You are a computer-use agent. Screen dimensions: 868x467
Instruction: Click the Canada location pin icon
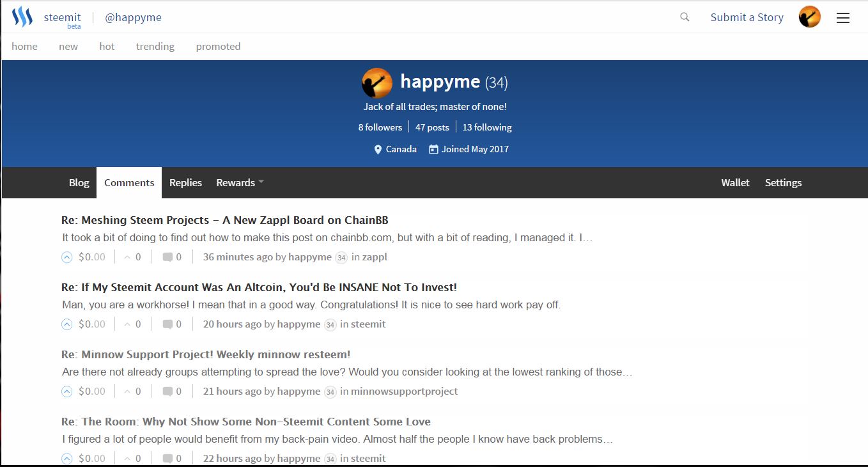click(378, 149)
